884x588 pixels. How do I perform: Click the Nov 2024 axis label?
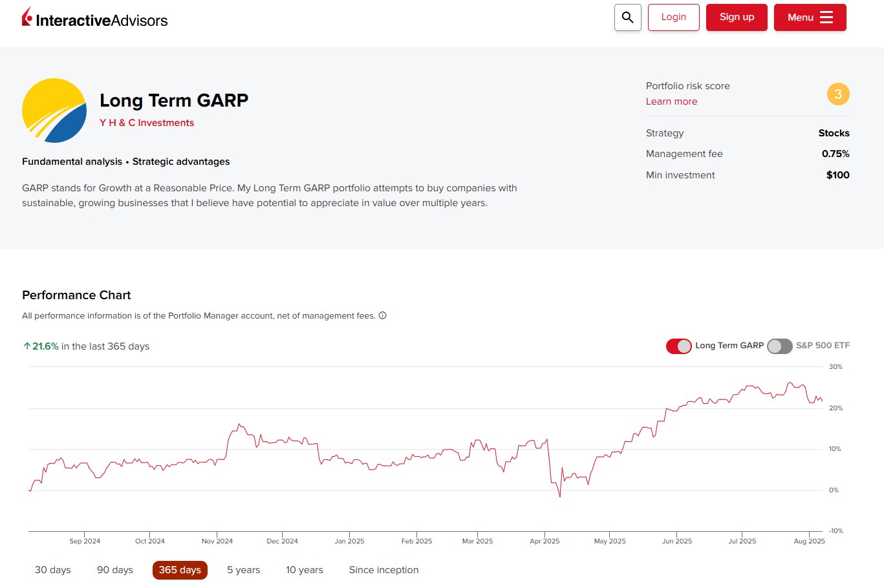[x=217, y=541]
